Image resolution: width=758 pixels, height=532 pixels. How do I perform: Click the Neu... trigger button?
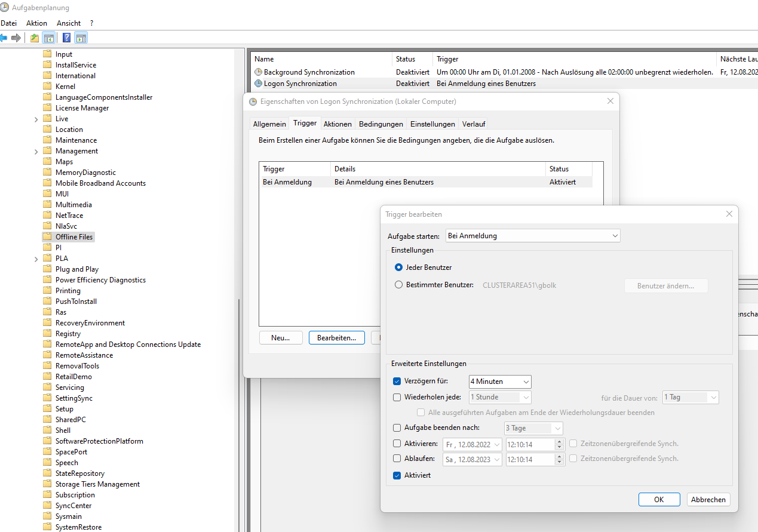[x=281, y=338]
